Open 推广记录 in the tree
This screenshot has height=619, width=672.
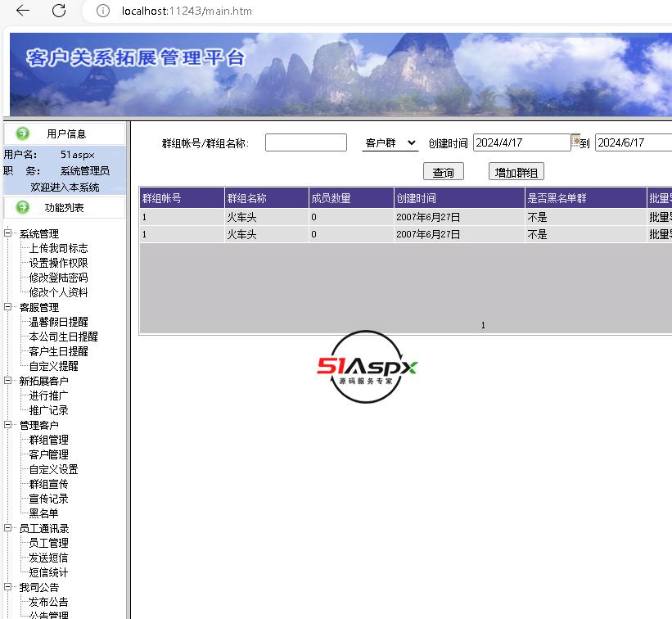[x=48, y=410]
